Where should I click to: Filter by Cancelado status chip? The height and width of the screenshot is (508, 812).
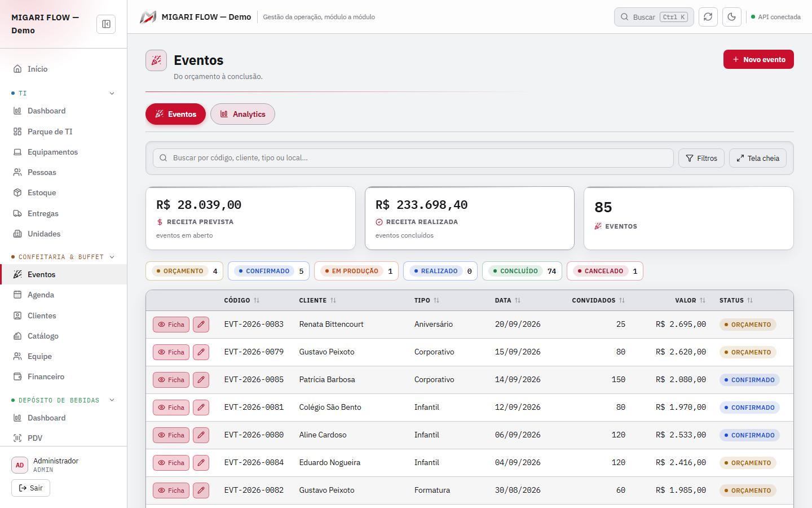pyautogui.click(x=605, y=271)
